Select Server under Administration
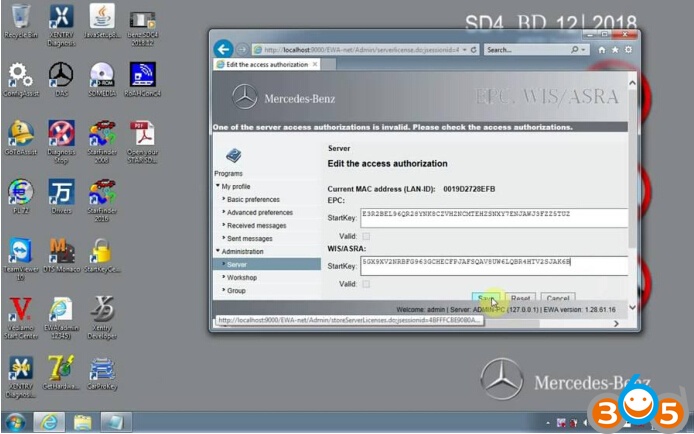 pyautogui.click(x=267, y=265)
